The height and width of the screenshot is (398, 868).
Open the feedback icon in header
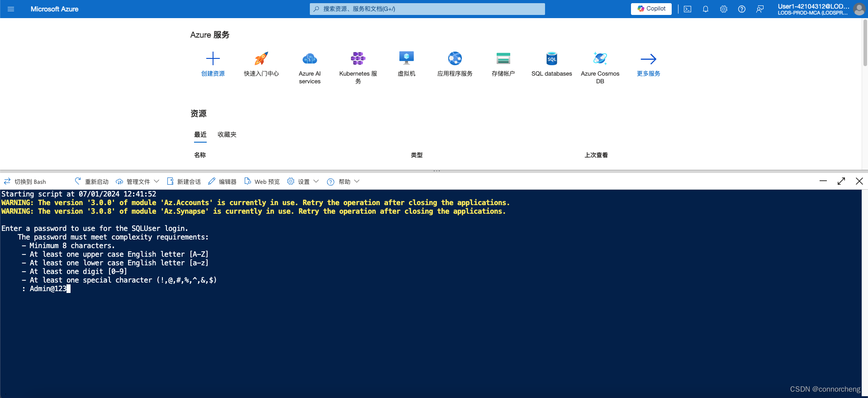[760, 9]
